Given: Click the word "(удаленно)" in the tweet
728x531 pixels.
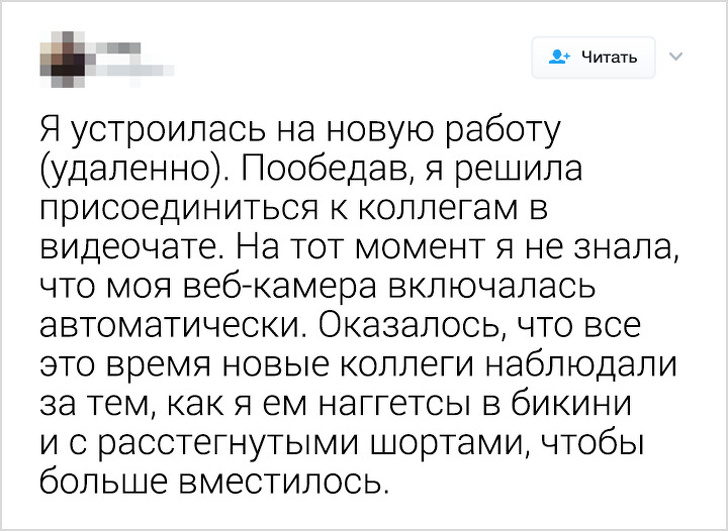Looking at the screenshot, I should pyautogui.click(x=124, y=167).
